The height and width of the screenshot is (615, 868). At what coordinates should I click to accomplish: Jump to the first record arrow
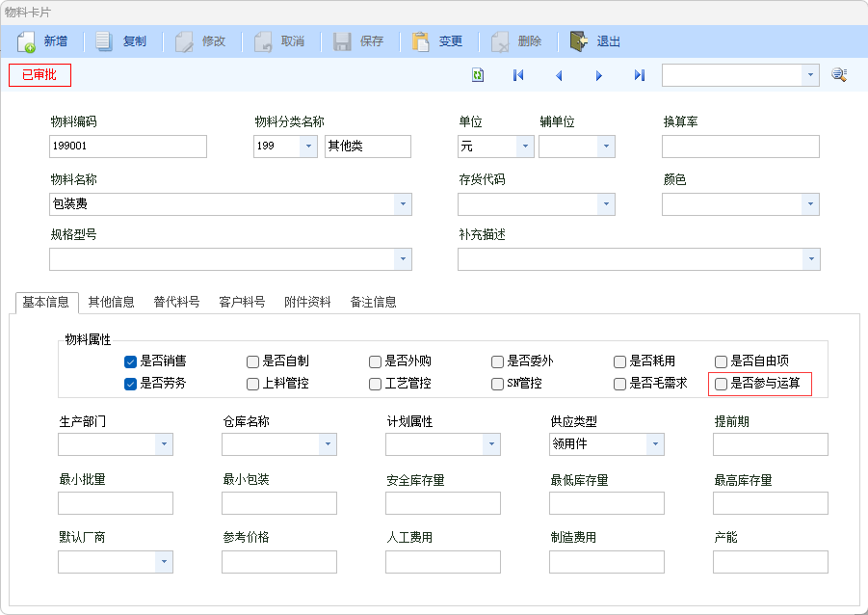tap(518, 75)
